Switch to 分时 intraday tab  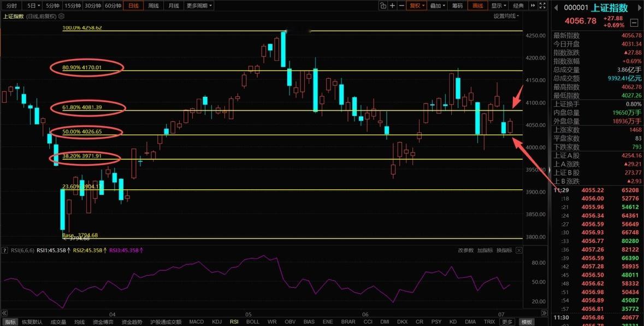tap(12, 6)
